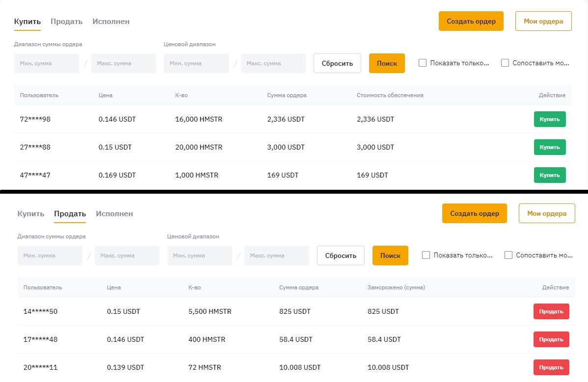Click Сбросить to reset upper panel filters

337,63
